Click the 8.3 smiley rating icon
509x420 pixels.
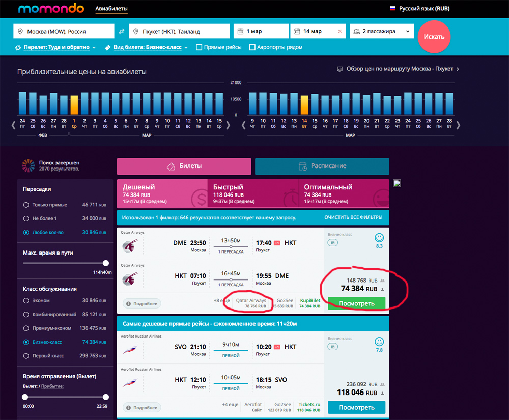[x=379, y=238]
